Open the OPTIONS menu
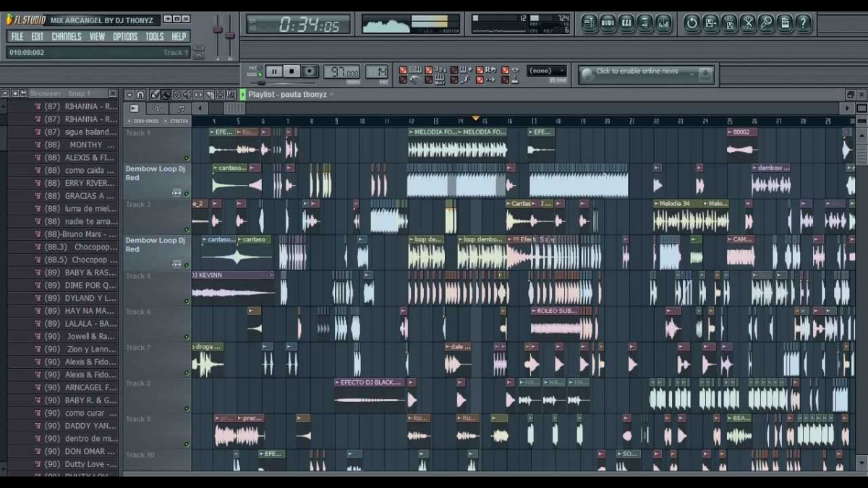 [x=125, y=36]
